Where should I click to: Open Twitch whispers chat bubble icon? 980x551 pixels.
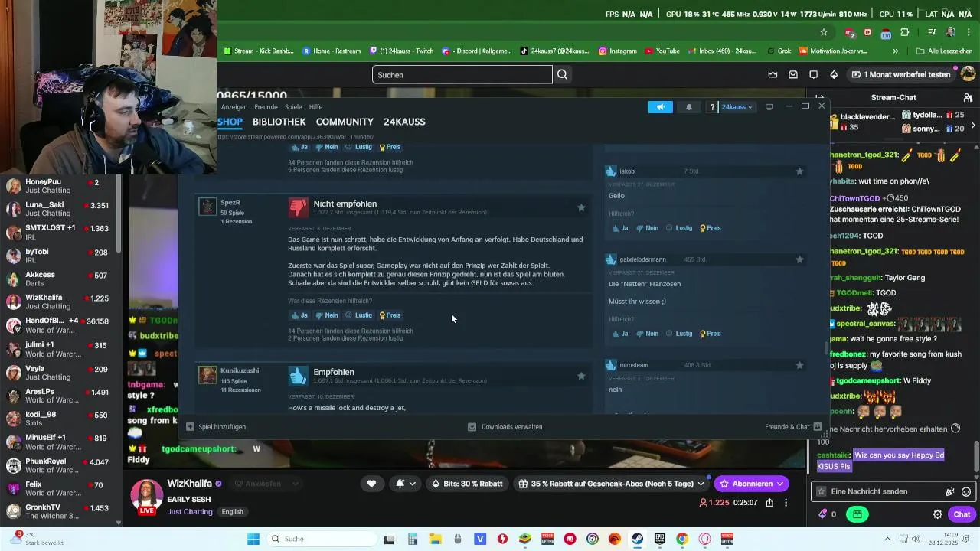813,74
